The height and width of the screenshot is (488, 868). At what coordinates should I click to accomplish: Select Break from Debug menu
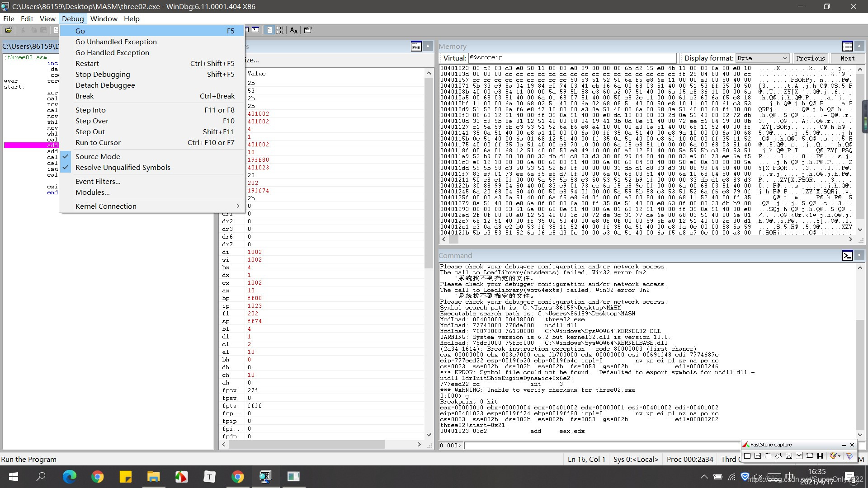152,96
